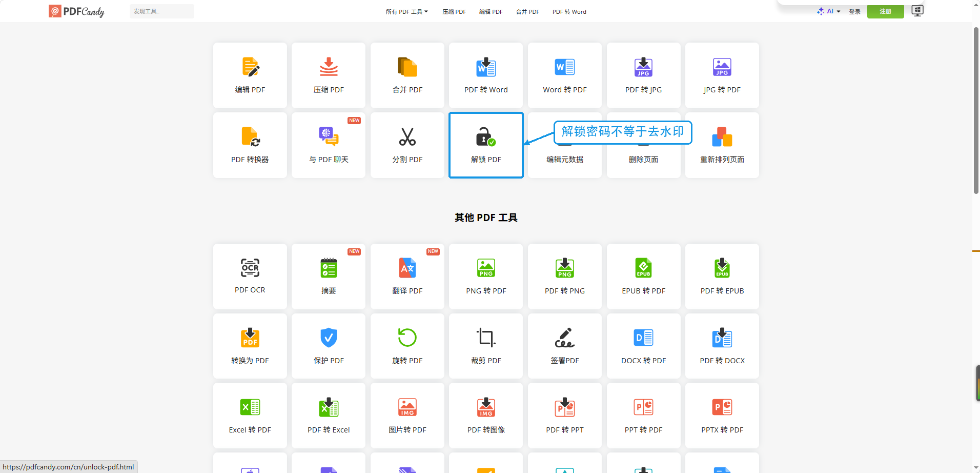The width and height of the screenshot is (980, 473).
Task: Click the DOCX 转 PDF tool icon
Action: click(643, 338)
